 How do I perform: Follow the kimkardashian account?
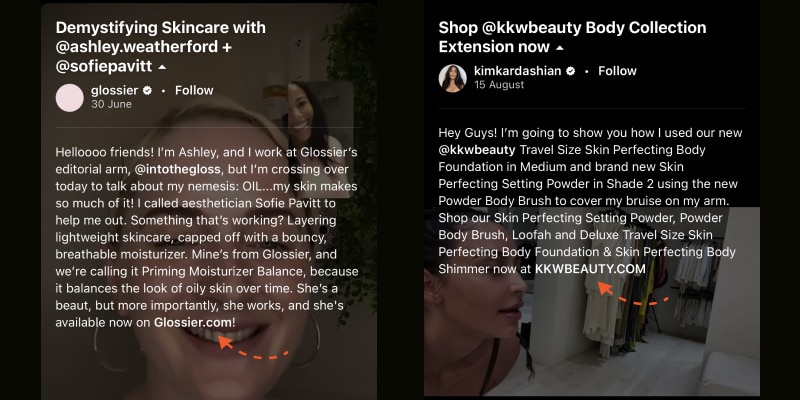tap(617, 71)
